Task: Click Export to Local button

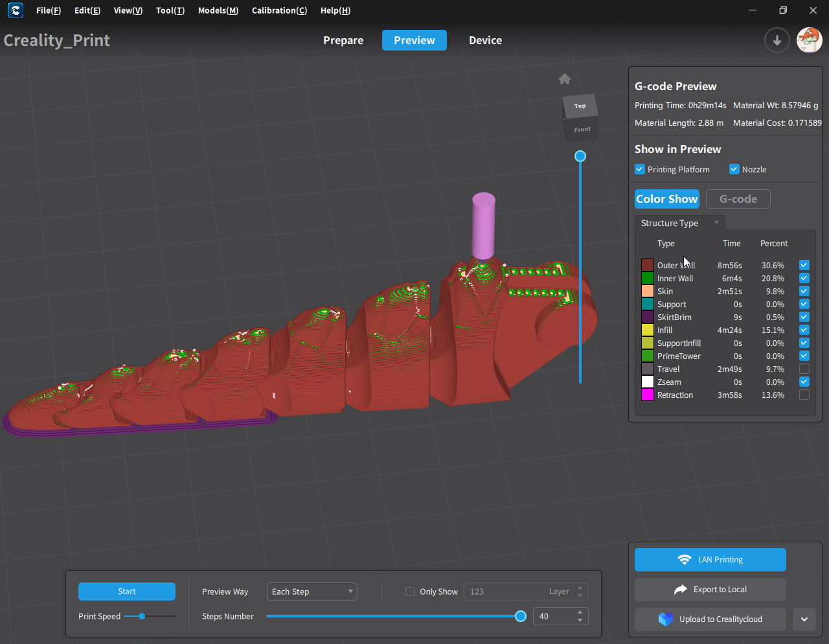Action: pyautogui.click(x=710, y=590)
